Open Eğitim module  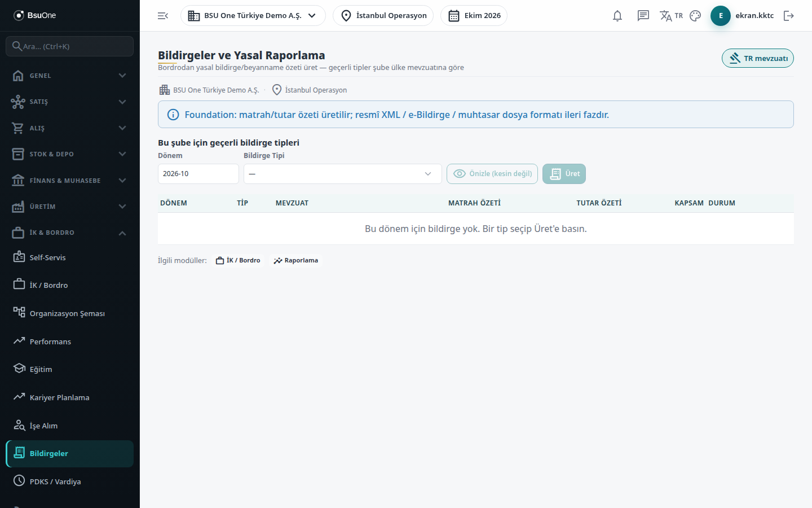coord(70,369)
